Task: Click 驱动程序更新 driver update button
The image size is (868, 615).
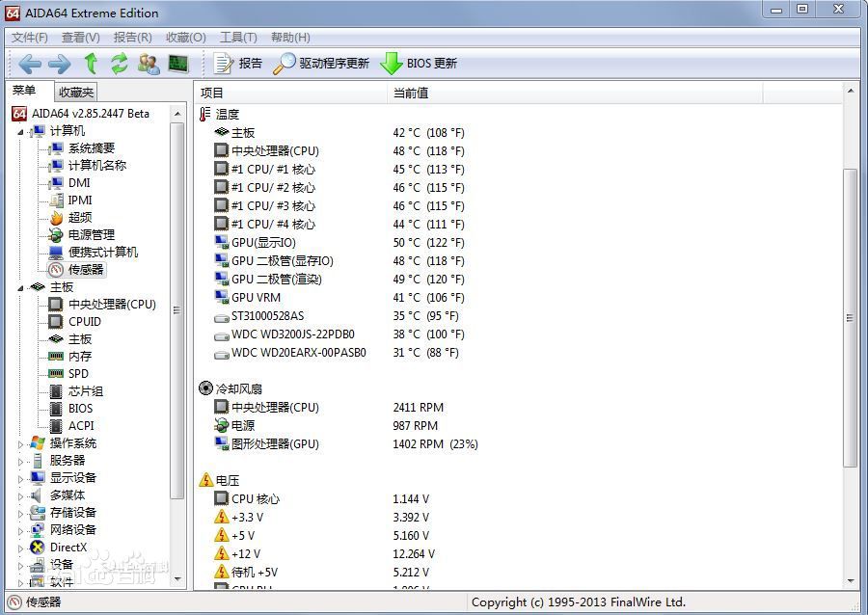Action: [x=321, y=64]
